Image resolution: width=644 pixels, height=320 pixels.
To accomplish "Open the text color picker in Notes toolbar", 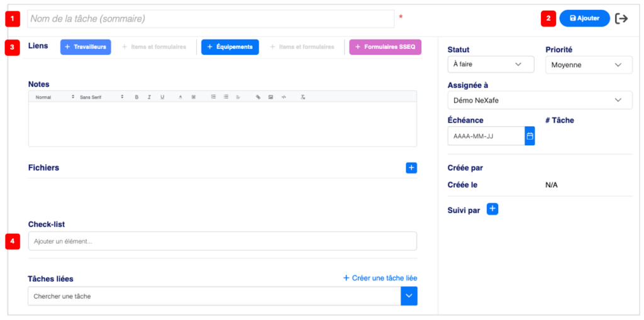I will pyautogui.click(x=180, y=97).
